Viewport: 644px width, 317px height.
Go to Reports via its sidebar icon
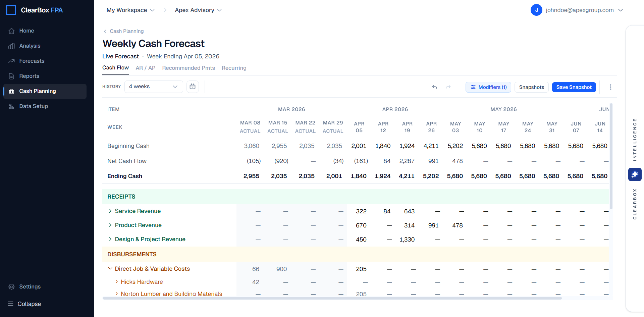point(11,76)
